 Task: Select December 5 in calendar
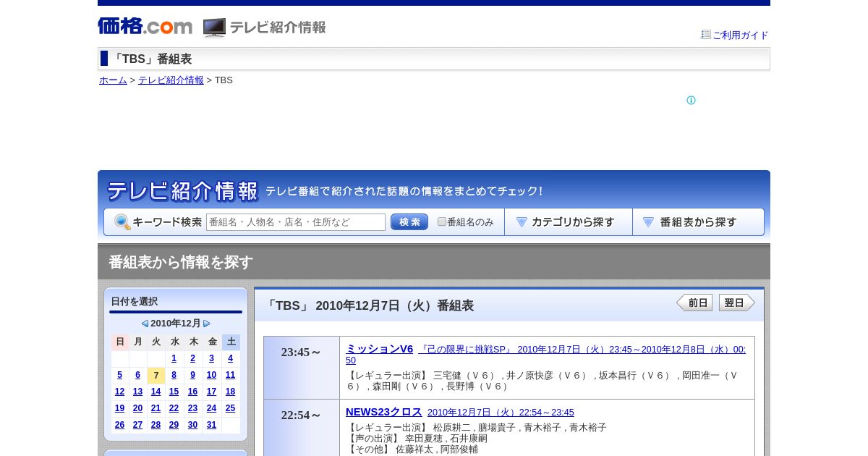119,375
